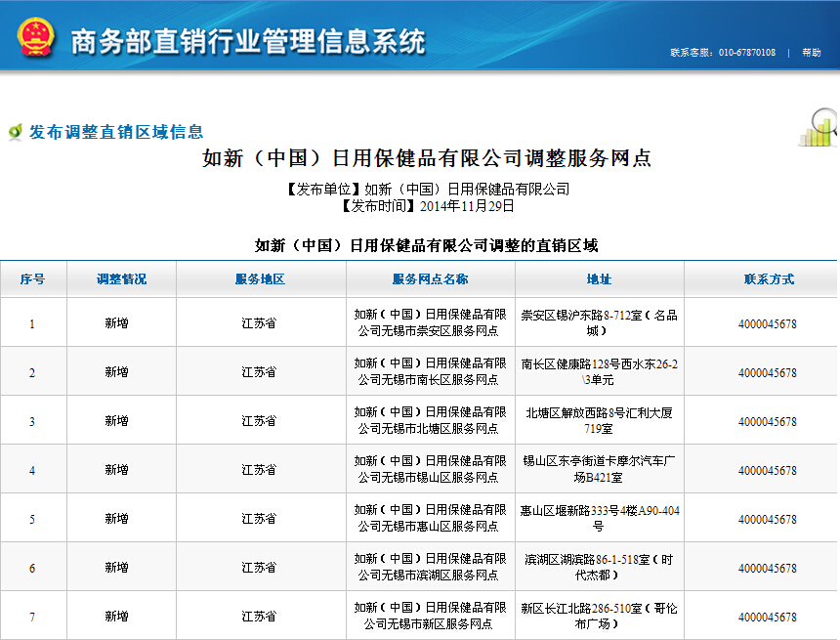Click sequence number 1 cell
Screen dimensions: 840x640
pyautogui.click(x=32, y=323)
